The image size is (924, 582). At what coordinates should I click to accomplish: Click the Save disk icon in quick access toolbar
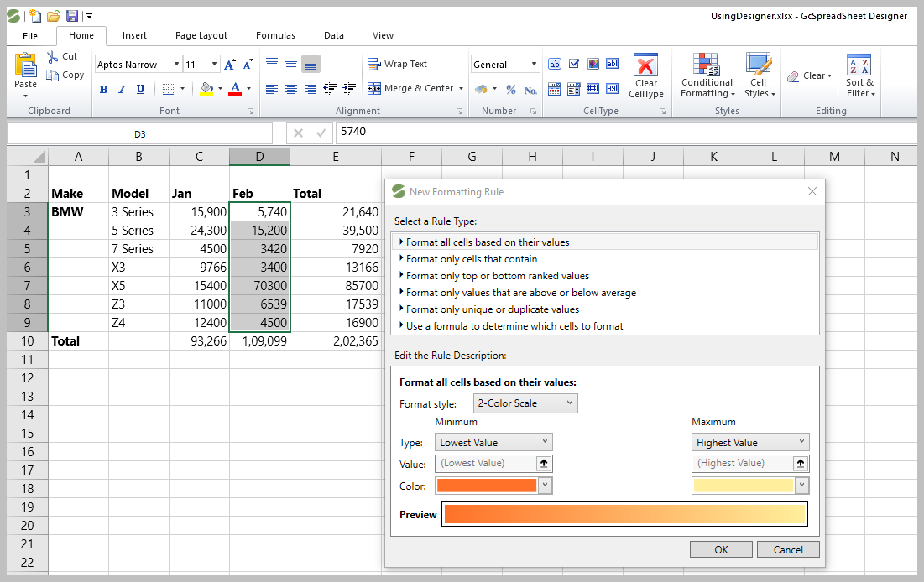pyautogui.click(x=72, y=16)
